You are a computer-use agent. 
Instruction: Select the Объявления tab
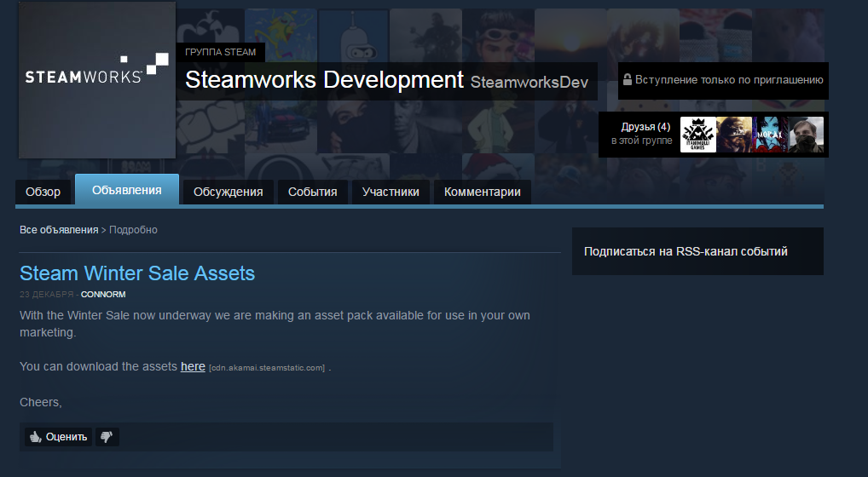click(x=127, y=190)
